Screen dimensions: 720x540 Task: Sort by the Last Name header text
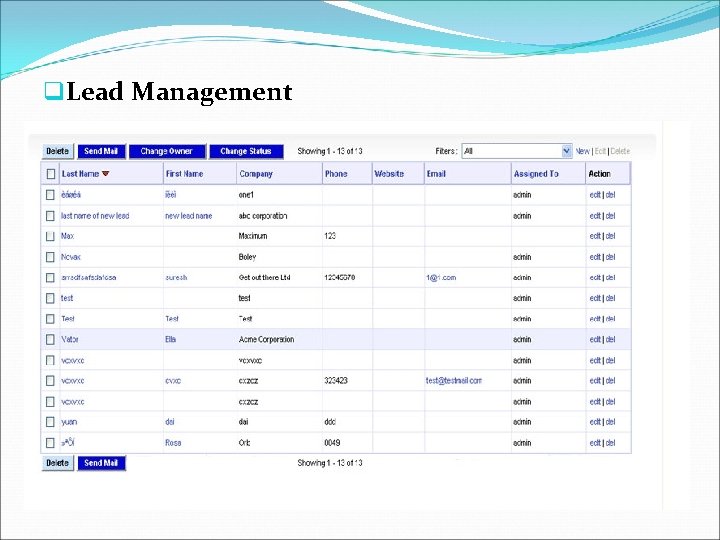[x=80, y=174]
